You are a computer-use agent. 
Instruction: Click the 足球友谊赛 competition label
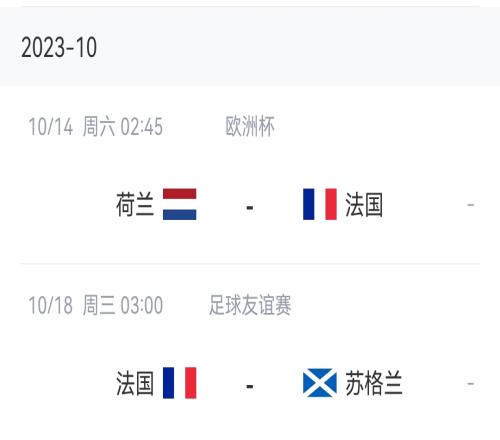pyautogui.click(x=250, y=305)
